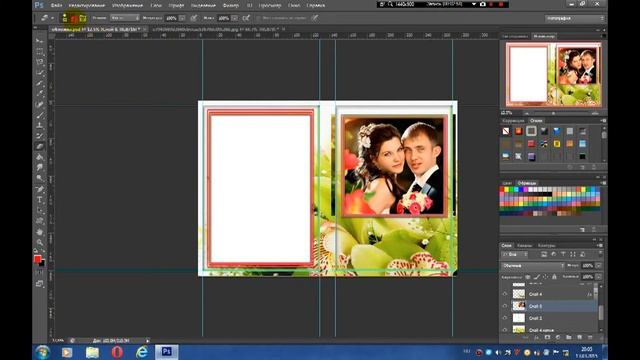Lock image pixels brush icon
The width and height of the screenshot is (640, 360).
pos(537,277)
